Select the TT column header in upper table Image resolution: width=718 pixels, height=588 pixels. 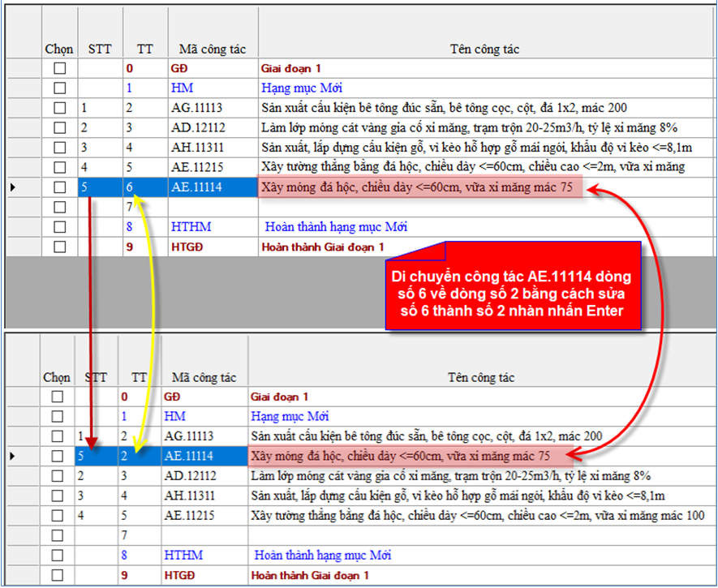144,49
